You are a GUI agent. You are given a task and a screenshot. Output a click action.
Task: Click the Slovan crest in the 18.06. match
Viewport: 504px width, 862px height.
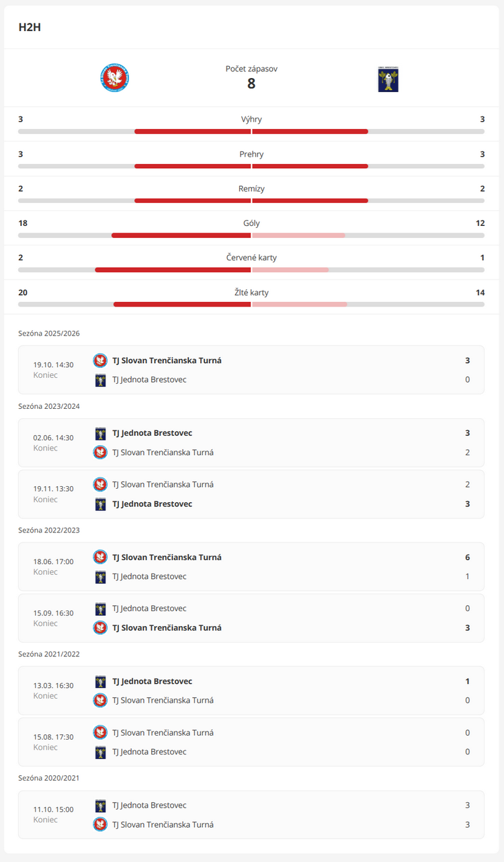[x=100, y=557]
